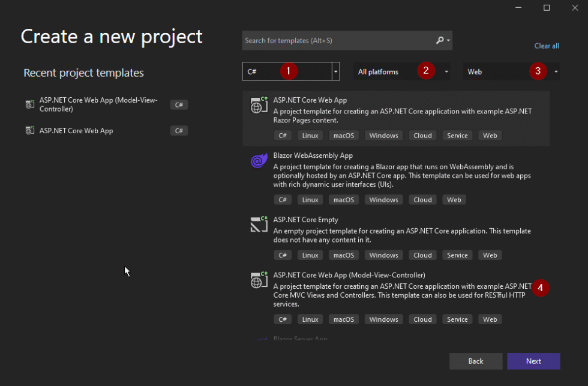Image resolution: width=588 pixels, height=386 pixels.
Task: Click the ASP.NET Core Empty template icon
Action: (259, 225)
